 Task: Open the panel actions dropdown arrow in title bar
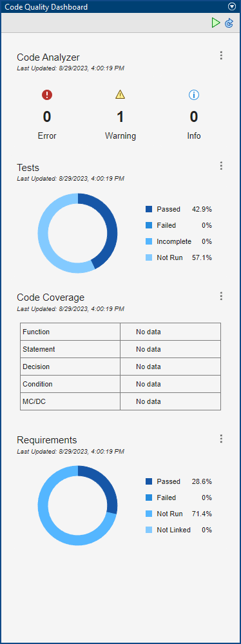click(x=231, y=7)
